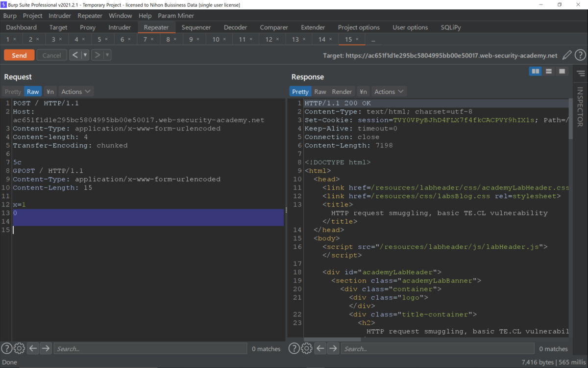The height and width of the screenshot is (368, 588).
Task: Open the Burp menu
Action: click(10, 16)
